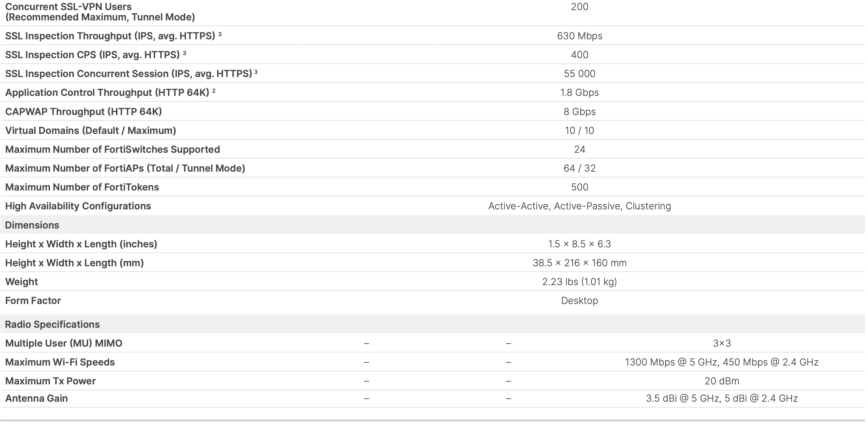The height and width of the screenshot is (426, 868).
Task: Click the 20 dBm Maximum Tx Power value
Action: coord(721,381)
